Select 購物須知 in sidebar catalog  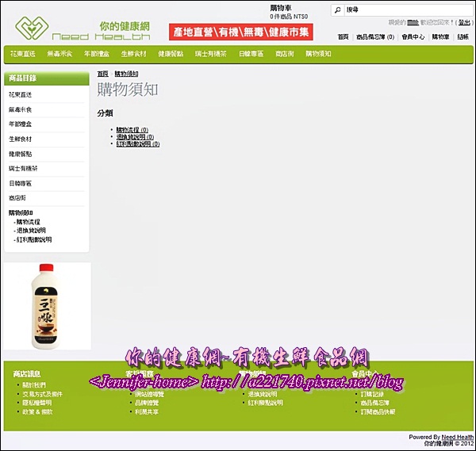(21, 212)
